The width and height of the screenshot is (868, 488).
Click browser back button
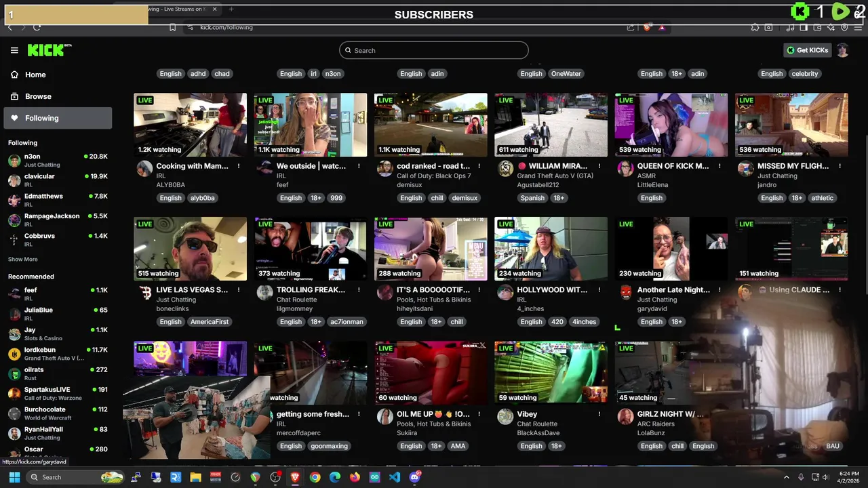(x=9, y=27)
